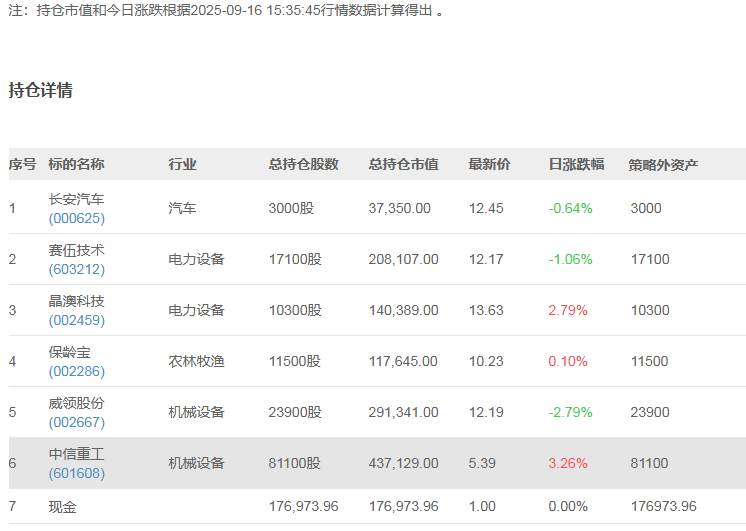Click the 17100股 holding cell

295,259
